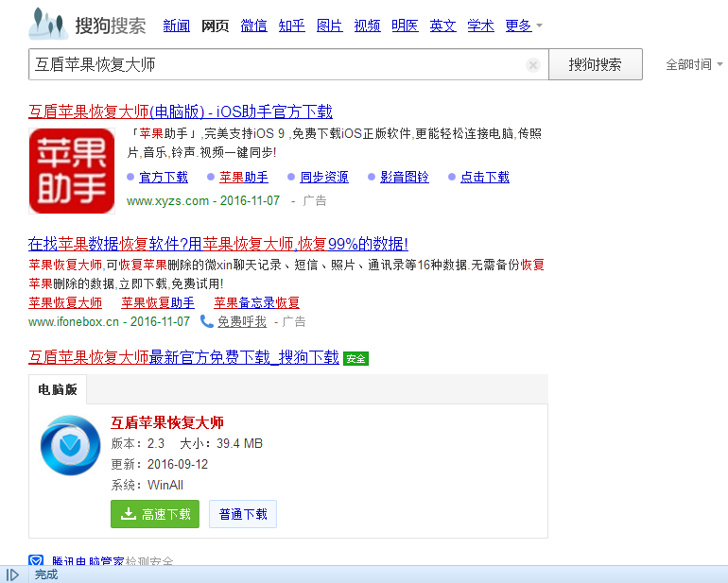Click the green 安全 badge
The height and width of the screenshot is (583, 728).
[355, 358]
